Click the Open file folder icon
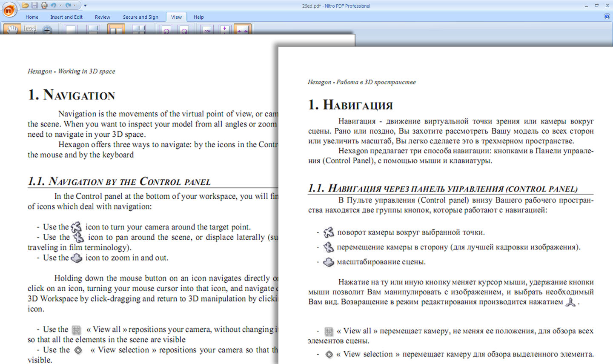Image resolution: width=613 pixels, height=364 pixels. [26, 6]
